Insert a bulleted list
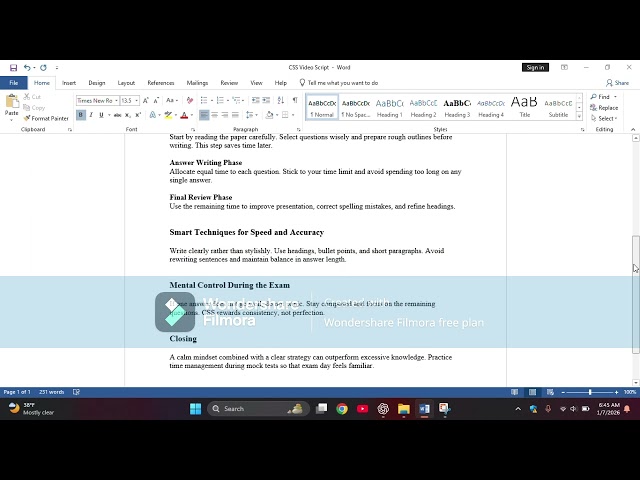 point(204,100)
